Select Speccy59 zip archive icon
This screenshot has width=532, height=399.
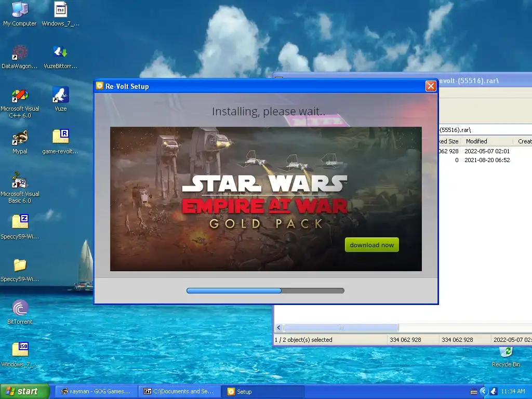click(20, 227)
